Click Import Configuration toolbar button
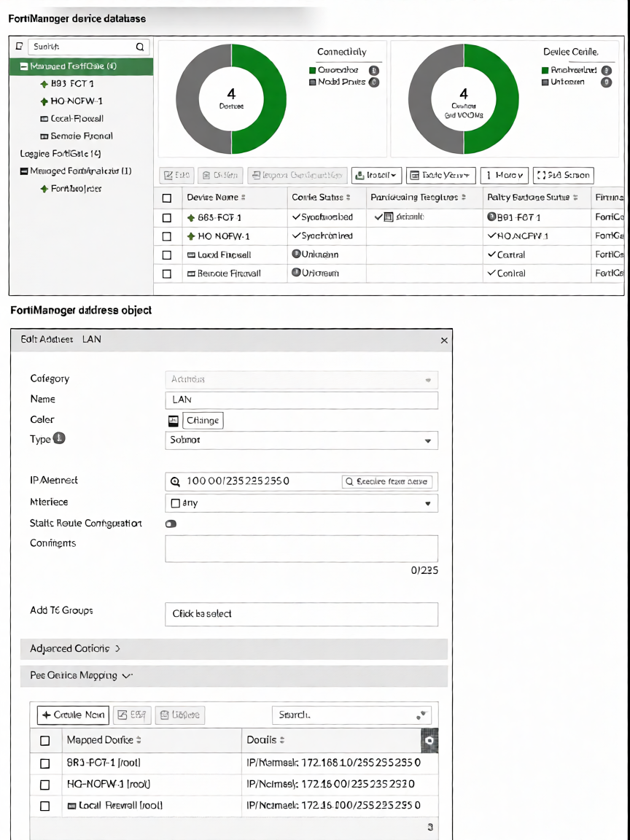This screenshot has width=630, height=840. [297, 175]
